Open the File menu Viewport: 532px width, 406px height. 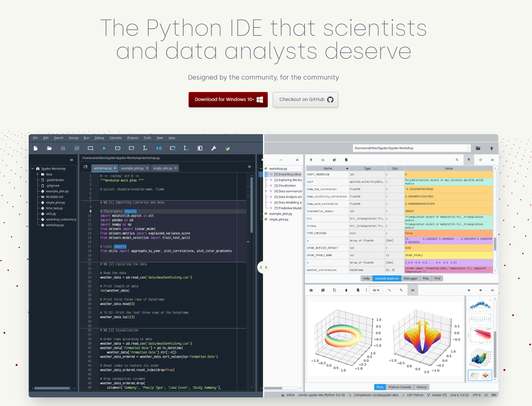pos(35,138)
